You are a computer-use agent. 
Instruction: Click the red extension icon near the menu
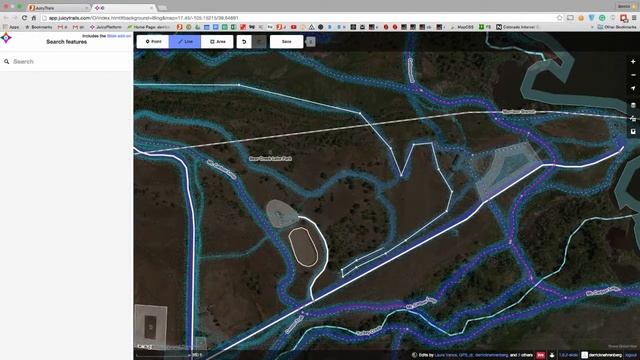click(624, 18)
